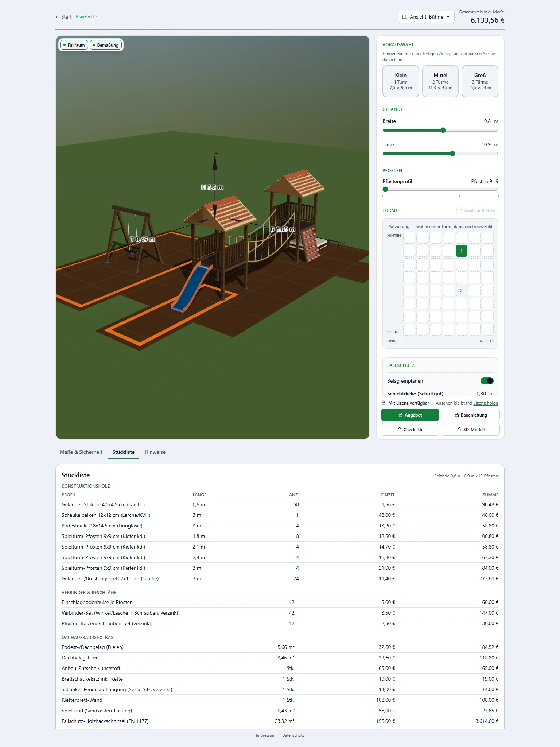The image size is (560, 747).
Task: Click the layout icon in Ansicht selector
Action: (x=405, y=17)
